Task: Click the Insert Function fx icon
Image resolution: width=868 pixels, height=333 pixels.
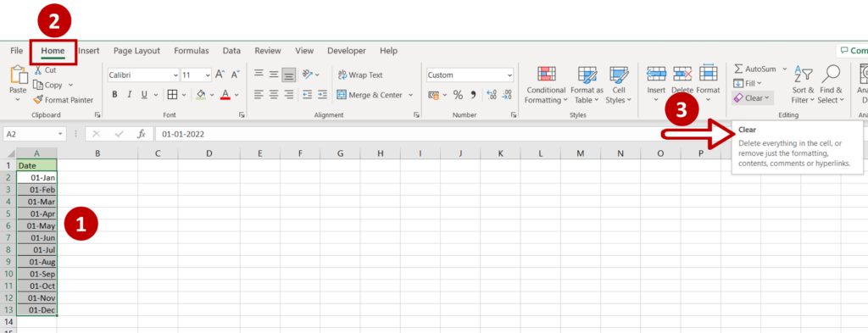Action: point(142,134)
